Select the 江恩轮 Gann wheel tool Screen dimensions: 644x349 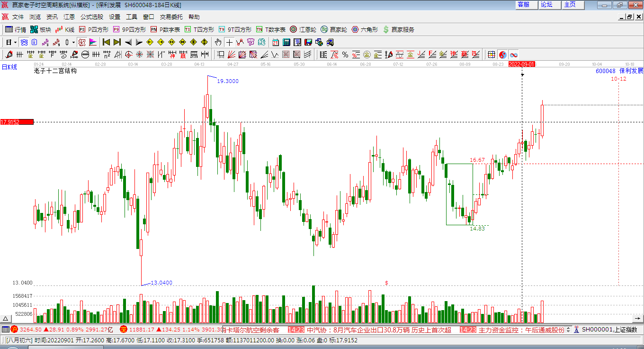click(303, 29)
